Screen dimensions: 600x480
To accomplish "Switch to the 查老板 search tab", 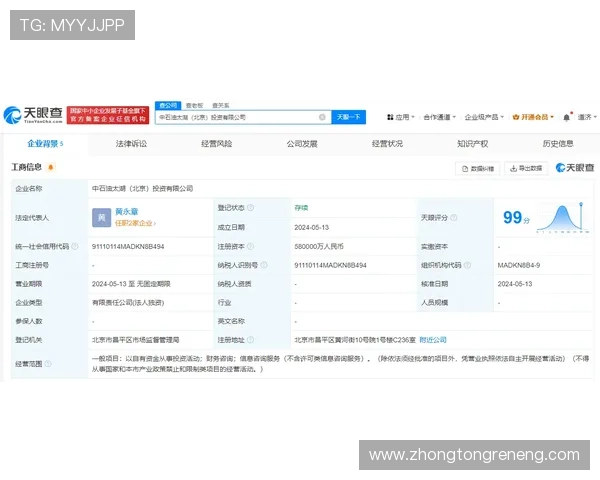I will 194,105.
